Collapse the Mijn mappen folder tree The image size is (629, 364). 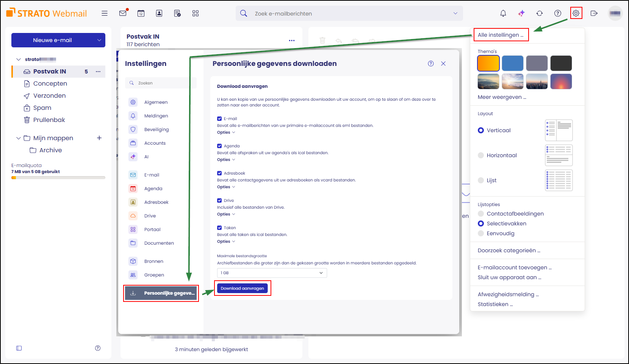(18, 138)
